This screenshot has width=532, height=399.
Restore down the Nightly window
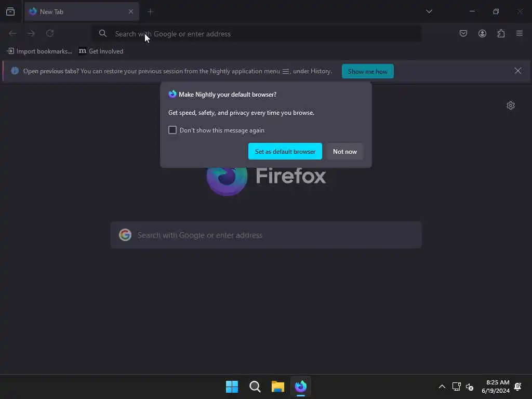pos(496,11)
